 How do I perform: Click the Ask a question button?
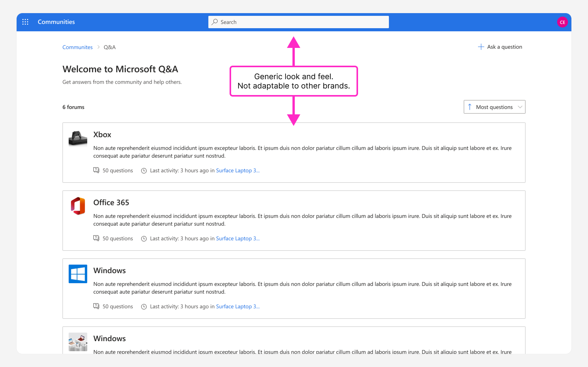tap(500, 47)
